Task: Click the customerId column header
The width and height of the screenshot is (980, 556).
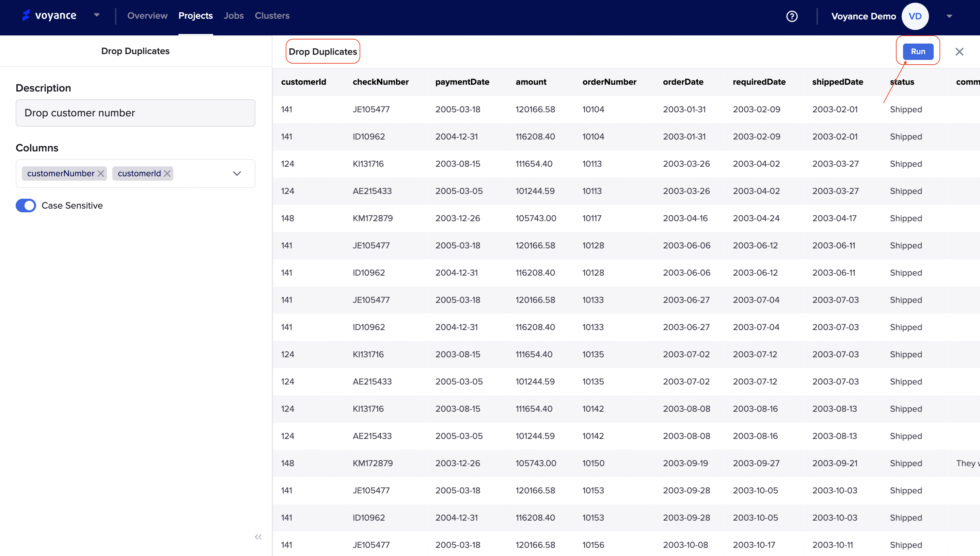Action: pos(303,82)
